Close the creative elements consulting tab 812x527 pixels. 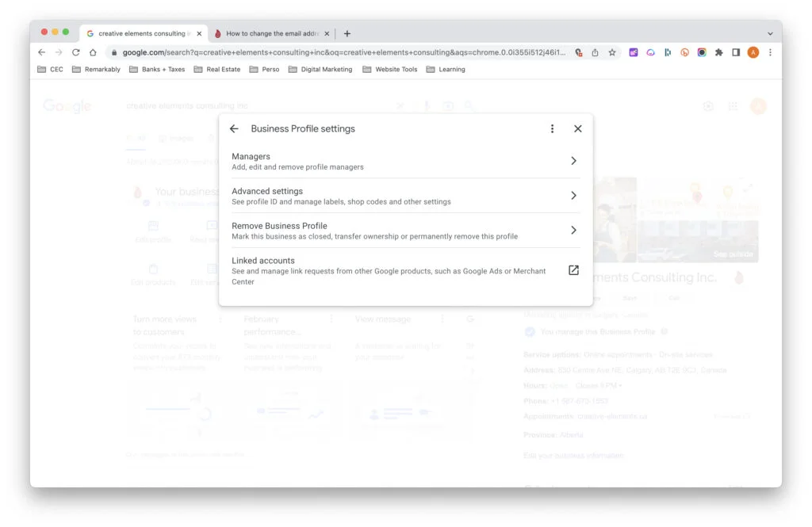pyautogui.click(x=199, y=33)
